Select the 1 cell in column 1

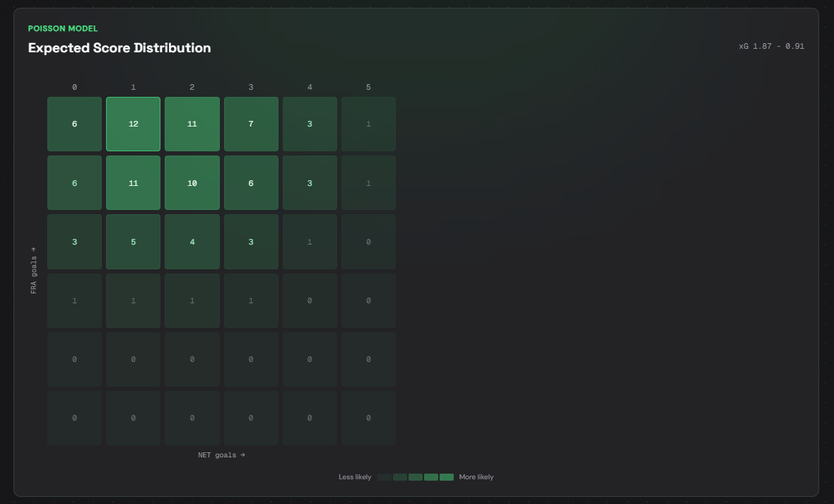coord(133,300)
